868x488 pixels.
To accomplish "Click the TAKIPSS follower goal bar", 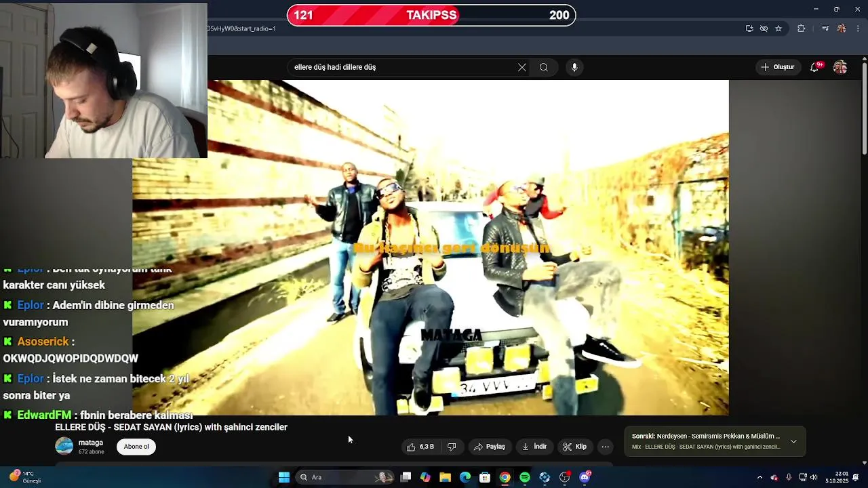I will tap(431, 15).
